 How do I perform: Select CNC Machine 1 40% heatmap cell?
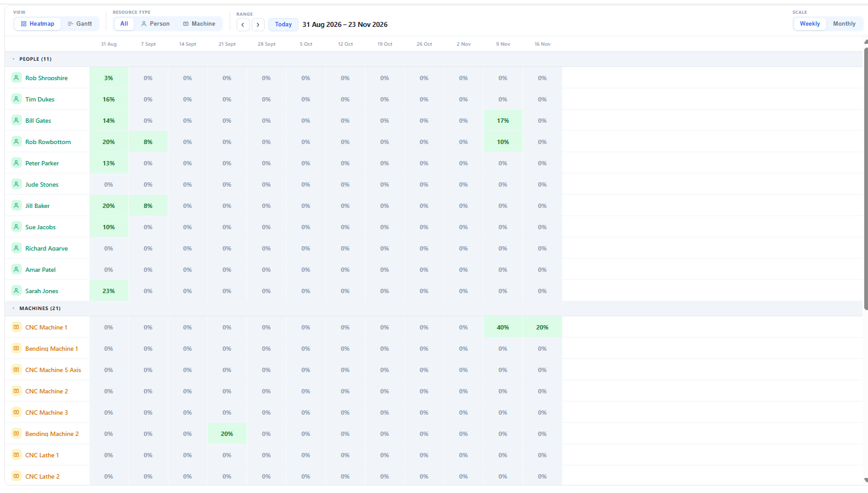point(503,327)
